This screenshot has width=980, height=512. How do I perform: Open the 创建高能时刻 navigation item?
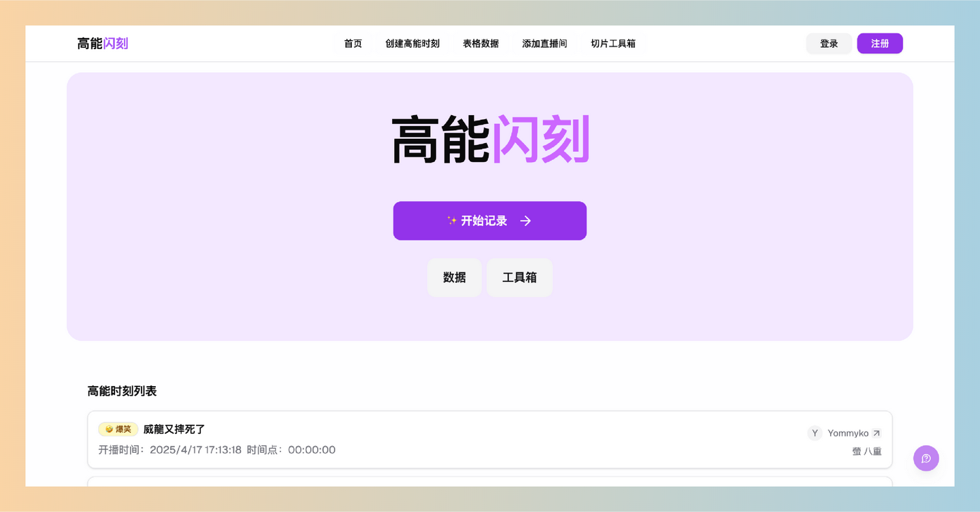tap(412, 43)
